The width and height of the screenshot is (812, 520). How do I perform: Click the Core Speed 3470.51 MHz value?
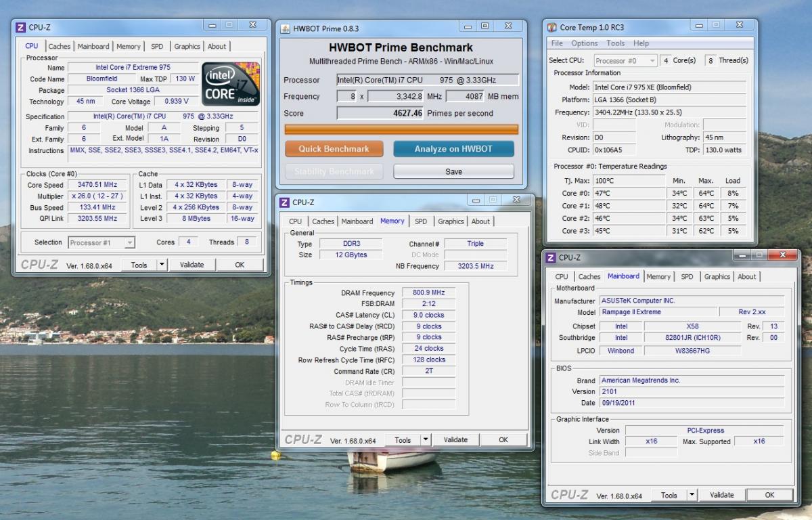click(x=97, y=185)
